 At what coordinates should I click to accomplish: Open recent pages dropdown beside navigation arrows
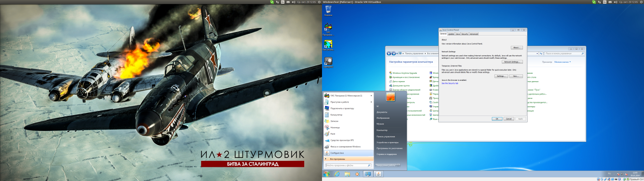(x=397, y=54)
